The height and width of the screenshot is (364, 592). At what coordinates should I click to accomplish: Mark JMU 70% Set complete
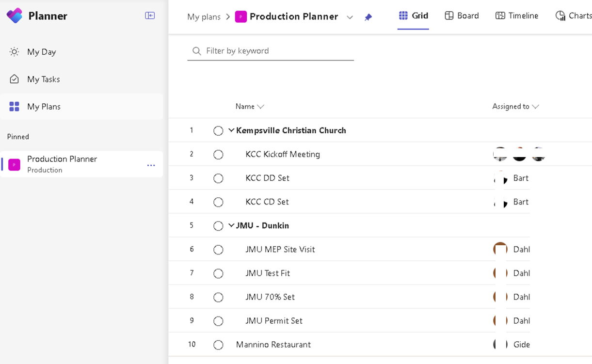point(218,297)
